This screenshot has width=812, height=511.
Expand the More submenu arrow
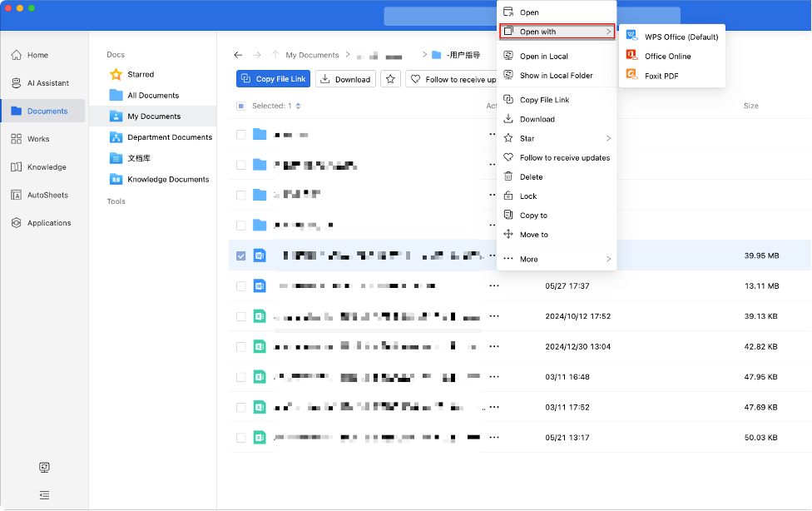pyautogui.click(x=608, y=260)
